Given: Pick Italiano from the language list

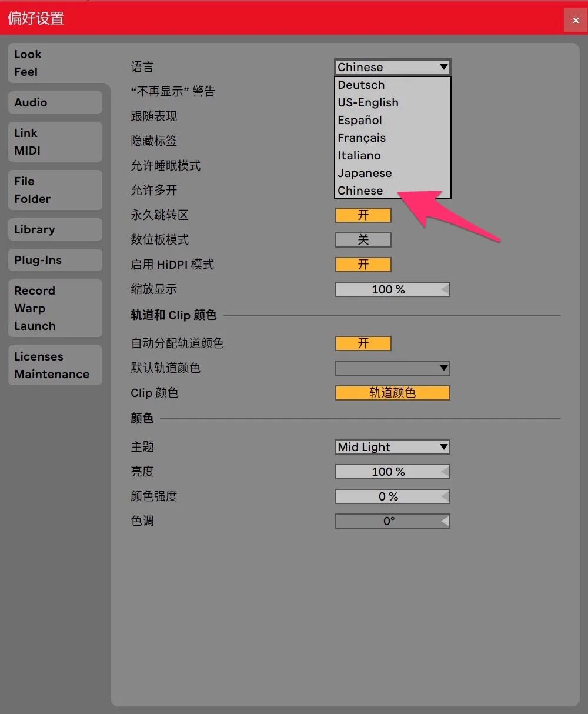Looking at the screenshot, I should (393, 155).
